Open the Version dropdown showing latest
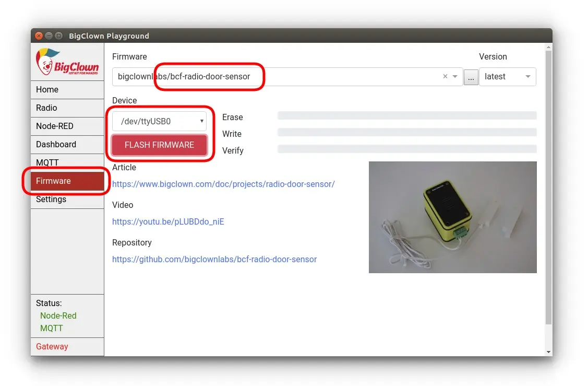 point(507,77)
